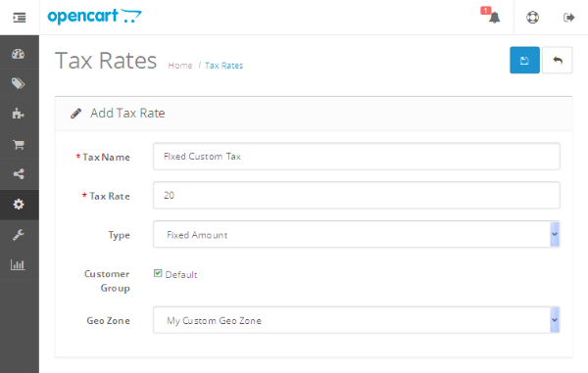Open the Dashboard sidebar icon

click(18, 54)
